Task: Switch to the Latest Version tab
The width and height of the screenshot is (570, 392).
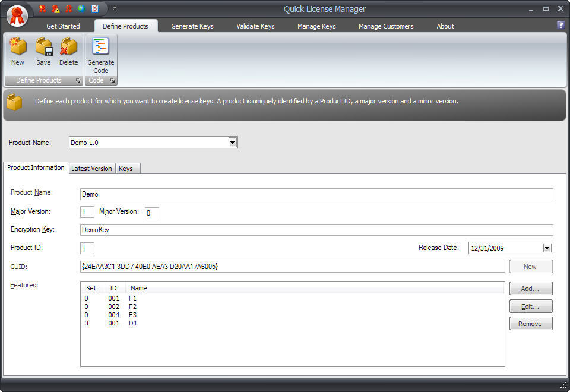Action: coord(91,169)
